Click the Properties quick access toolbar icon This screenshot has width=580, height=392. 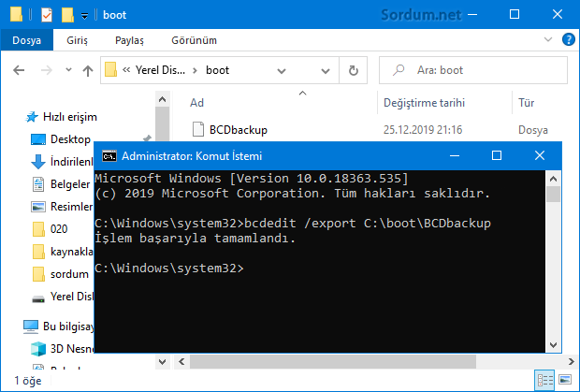(x=47, y=15)
